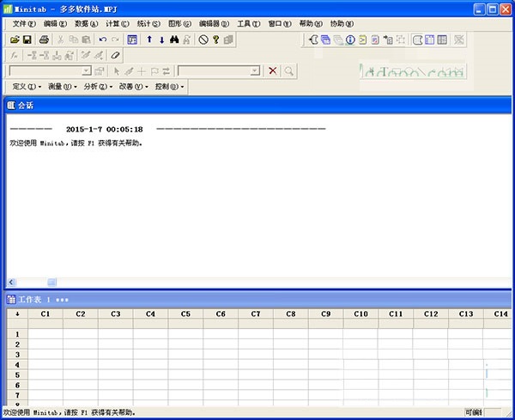Expand the 测量 dropdown menu
This screenshot has width=515, height=420.
(x=63, y=87)
